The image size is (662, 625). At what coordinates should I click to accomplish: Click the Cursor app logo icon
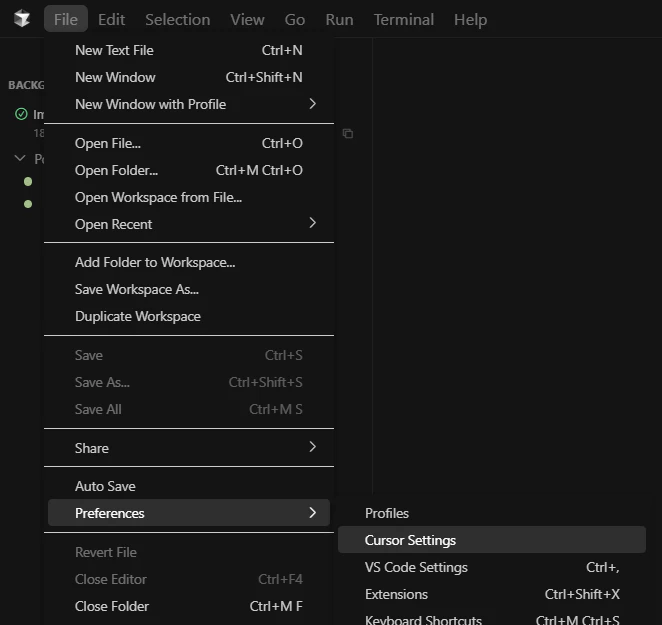pyautogui.click(x=22, y=19)
